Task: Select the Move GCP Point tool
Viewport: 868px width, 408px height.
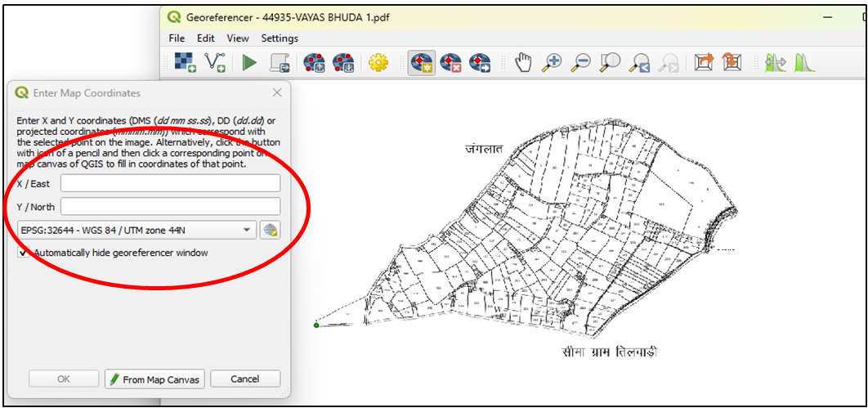Action: [480, 63]
